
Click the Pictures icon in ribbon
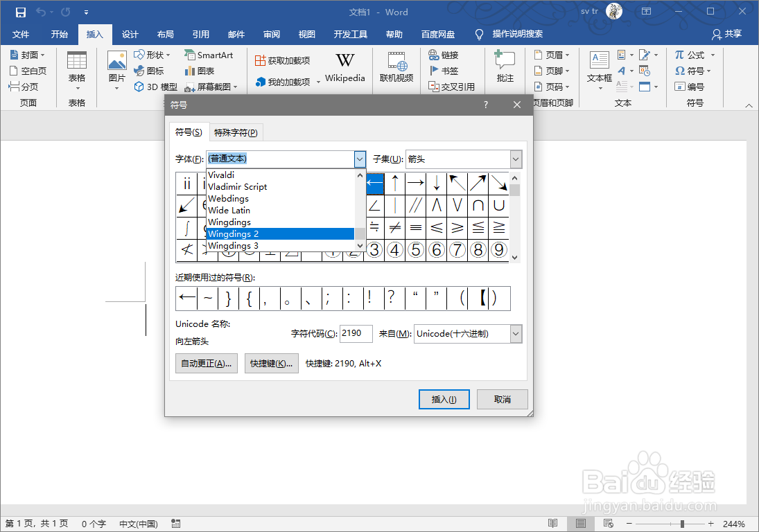click(x=116, y=60)
